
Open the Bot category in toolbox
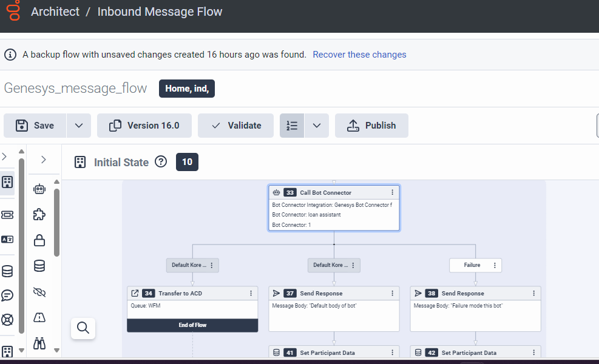click(39, 189)
